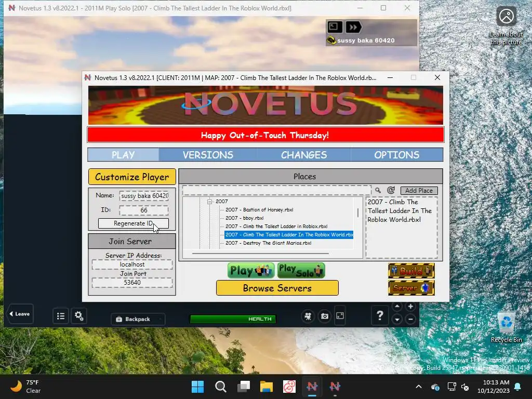Screen dimensions: 532x399
Task: Switch to the CHANGES tab
Action: coord(303,155)
